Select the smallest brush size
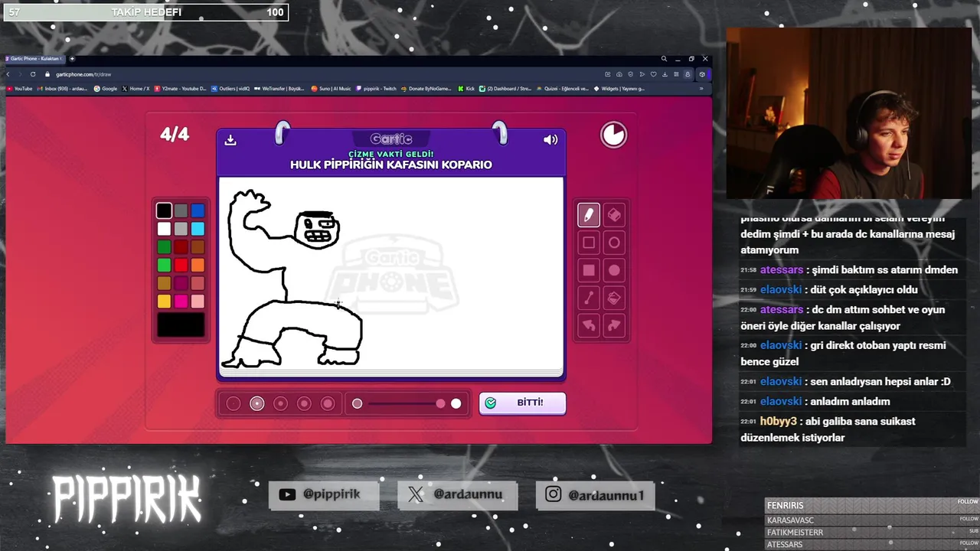980x551 pixels. [234, 403]
